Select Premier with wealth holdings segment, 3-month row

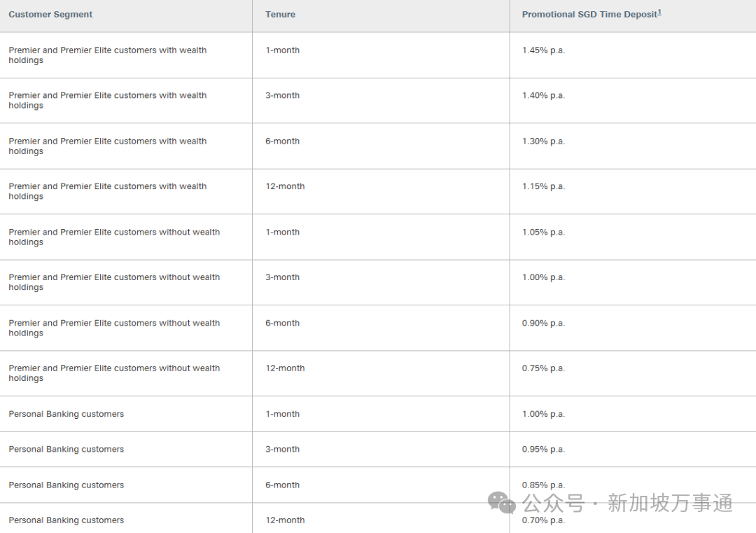pos(108,100)
